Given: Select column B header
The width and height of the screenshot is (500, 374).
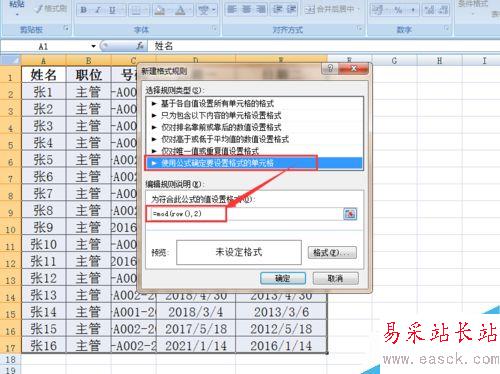Looking at the screenshot, I should [x=88, y=61].
